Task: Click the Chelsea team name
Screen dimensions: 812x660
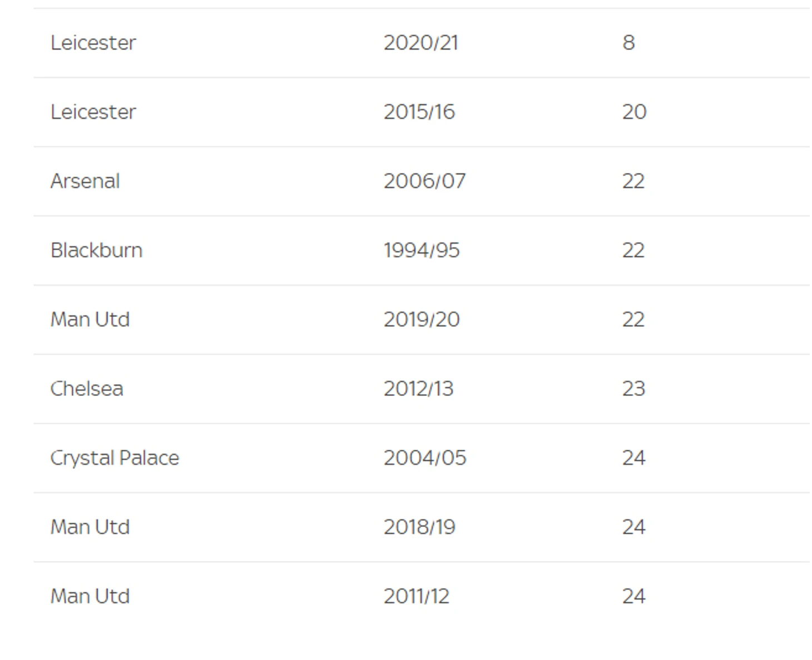Action: pyautogui.click(x=87, y=389)
